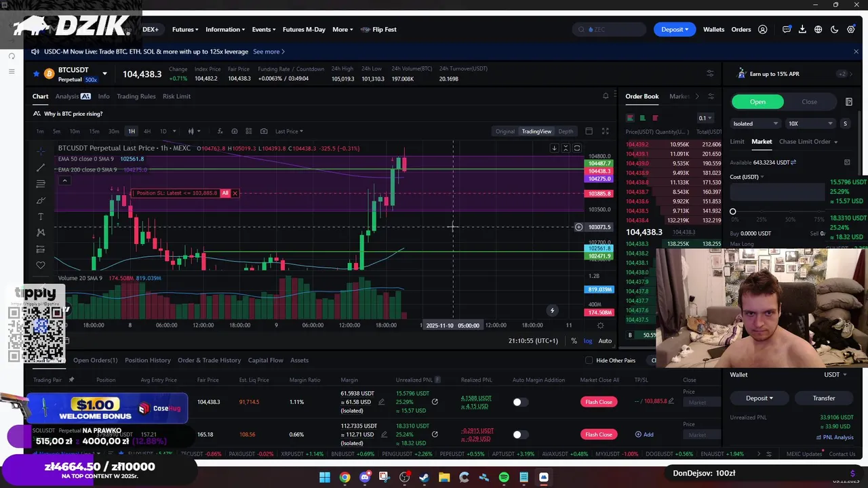Screen dimensions: 868x488
Task: Open the 10X leverage dropdown
Action: coord(810,123)
